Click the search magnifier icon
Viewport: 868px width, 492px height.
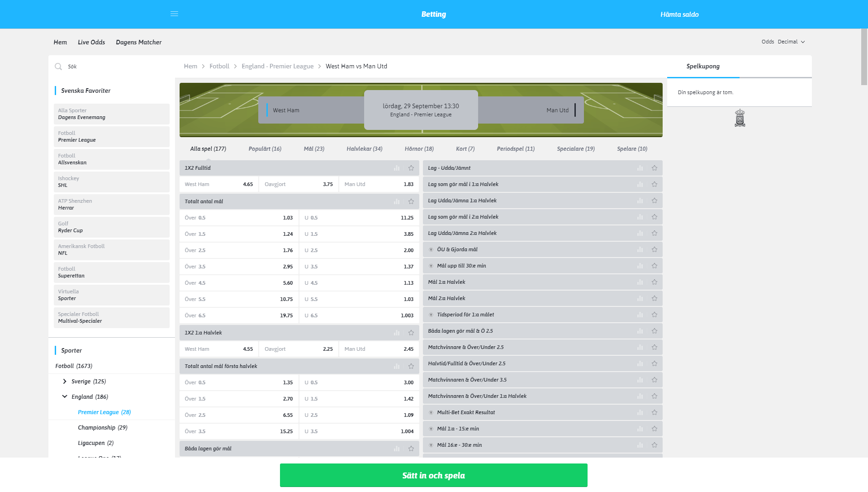[58, 67]
